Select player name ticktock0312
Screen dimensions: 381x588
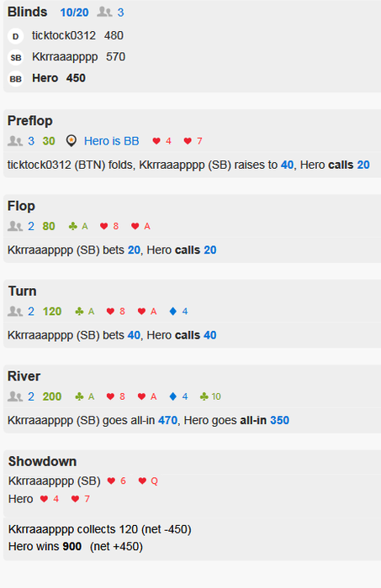click(x=64, y=35)
